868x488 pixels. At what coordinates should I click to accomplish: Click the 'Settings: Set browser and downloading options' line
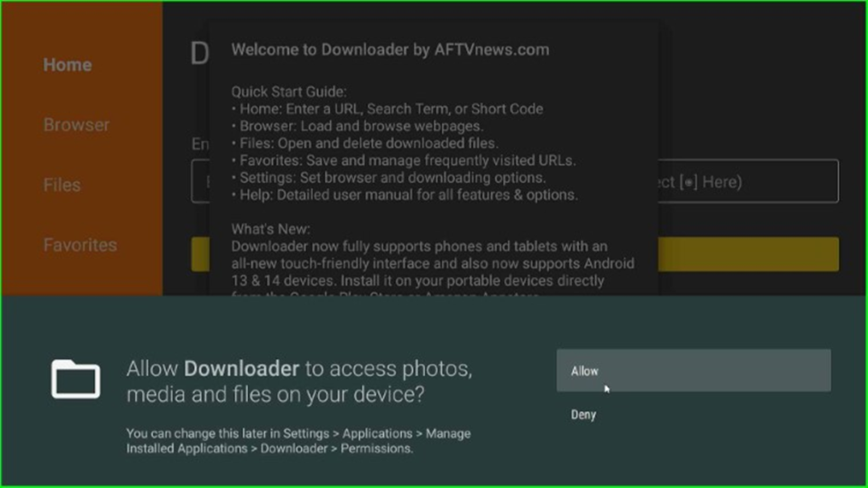388,178
